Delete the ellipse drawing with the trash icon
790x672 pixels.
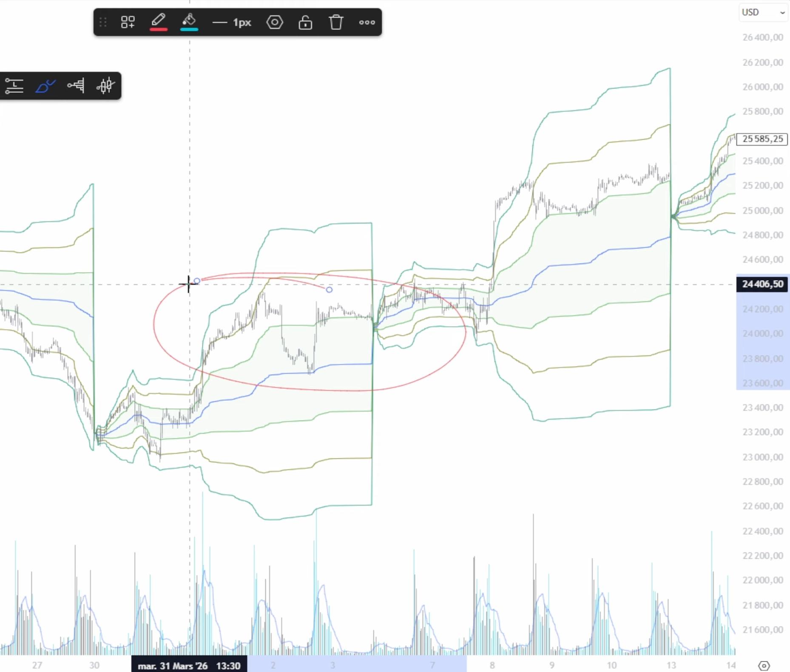(336, 22)
